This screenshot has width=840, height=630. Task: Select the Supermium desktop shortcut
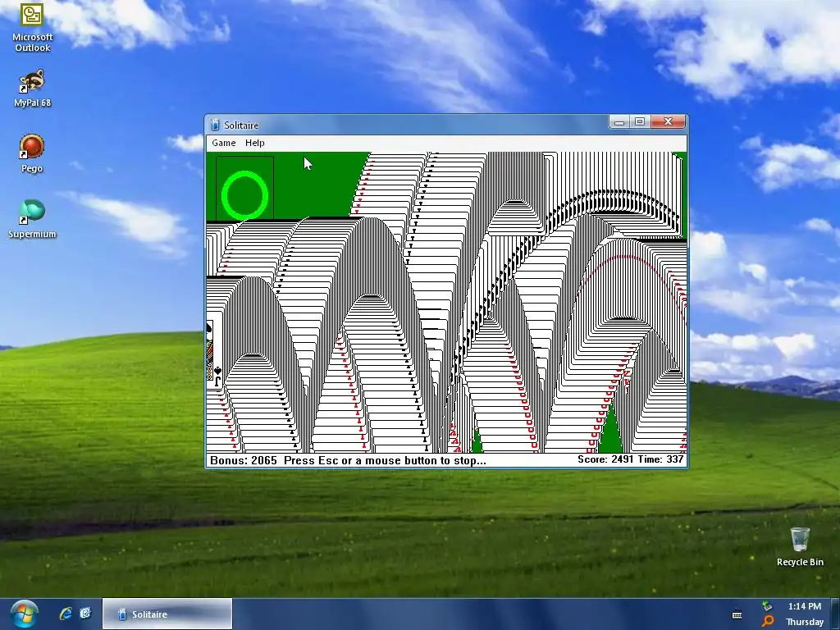tap(32, 219)
